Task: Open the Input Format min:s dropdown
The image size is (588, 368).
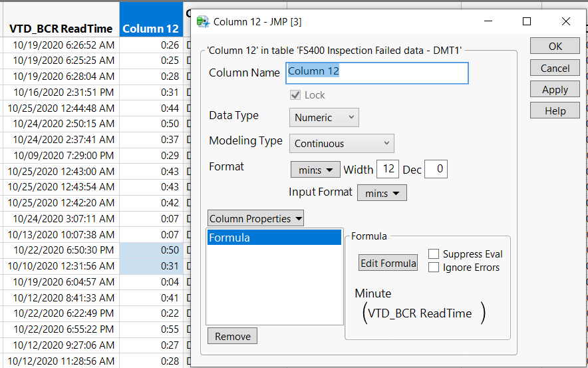Action: point(382,193)
